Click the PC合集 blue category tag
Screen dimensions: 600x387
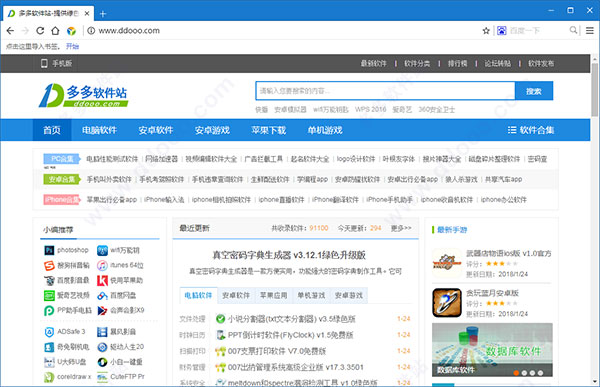(x=61, y=159)
